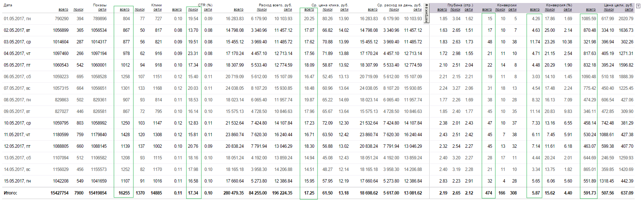Screen dimensions: 644x202
Task: Open the question mark help icon
Action: [x=638, y=6]
